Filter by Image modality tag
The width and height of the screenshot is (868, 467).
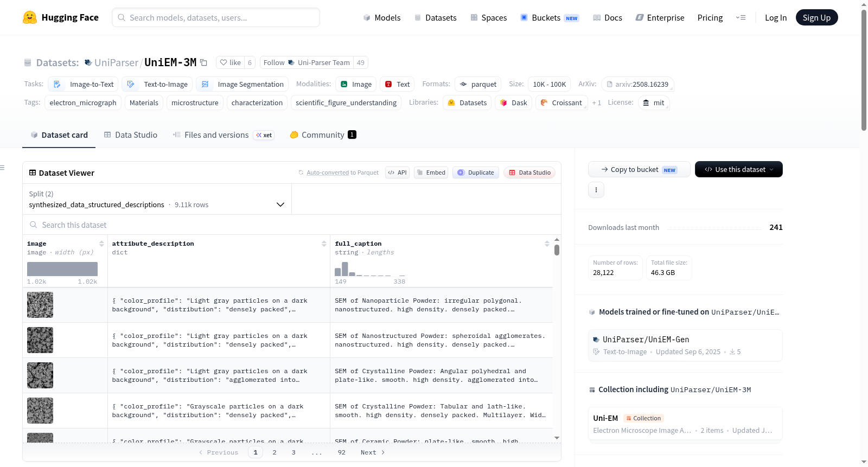[x=356, y=84]
